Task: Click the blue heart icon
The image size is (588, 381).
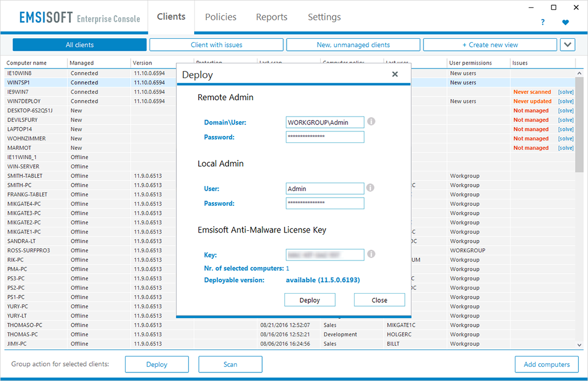Action: (x=566, y=22)
